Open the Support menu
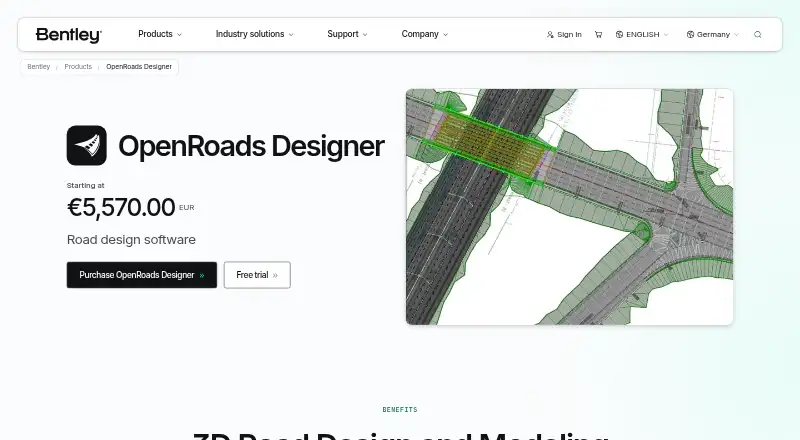Viewport: 800px width, 440px height. [347, 34]
